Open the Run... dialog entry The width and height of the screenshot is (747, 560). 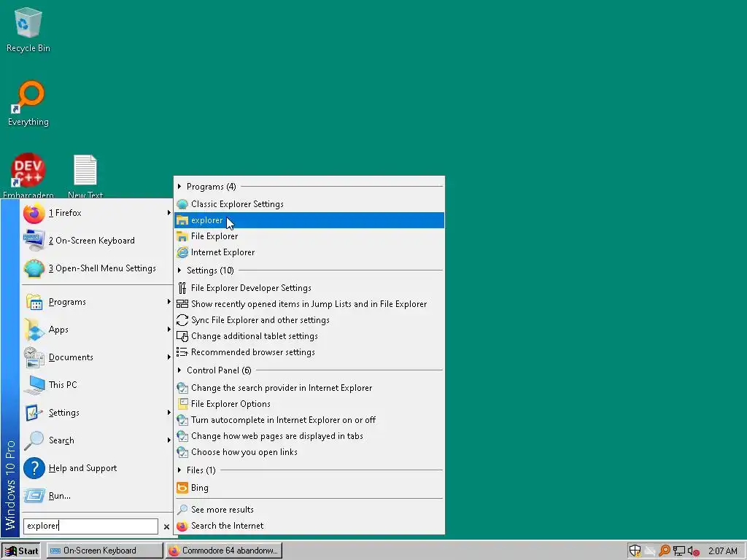click(97, 496)
